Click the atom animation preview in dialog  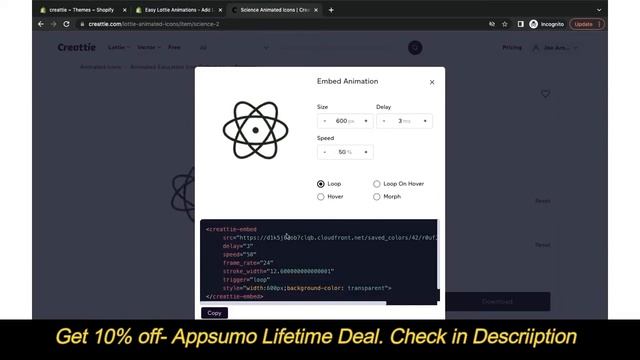pos(256,130)
